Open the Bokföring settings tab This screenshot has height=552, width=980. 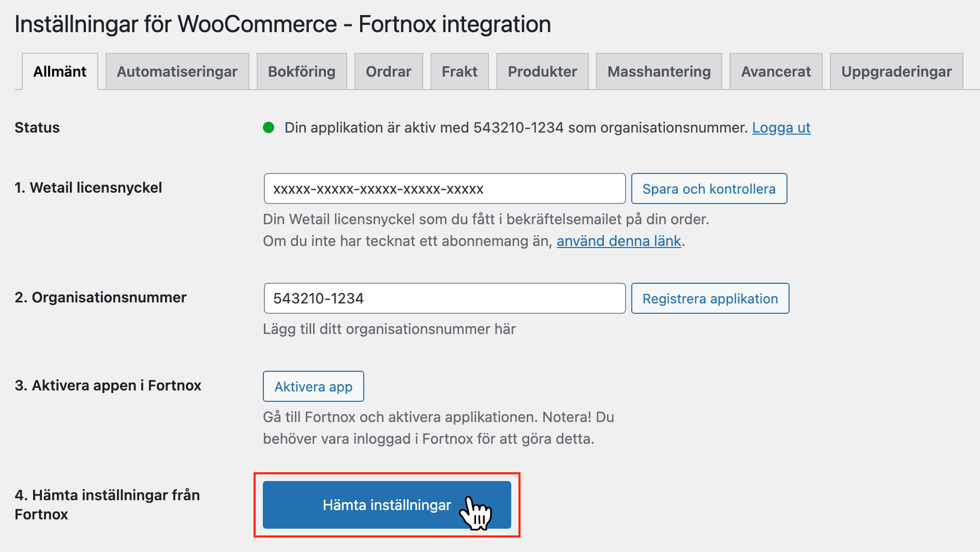301,71
